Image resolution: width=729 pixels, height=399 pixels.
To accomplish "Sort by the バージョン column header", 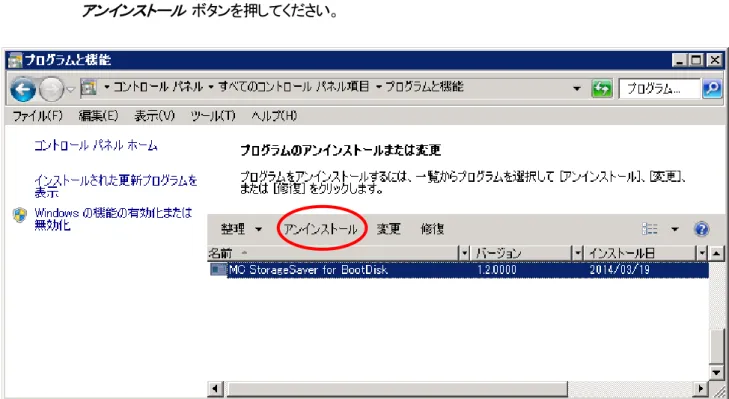I will pos(521,253).
